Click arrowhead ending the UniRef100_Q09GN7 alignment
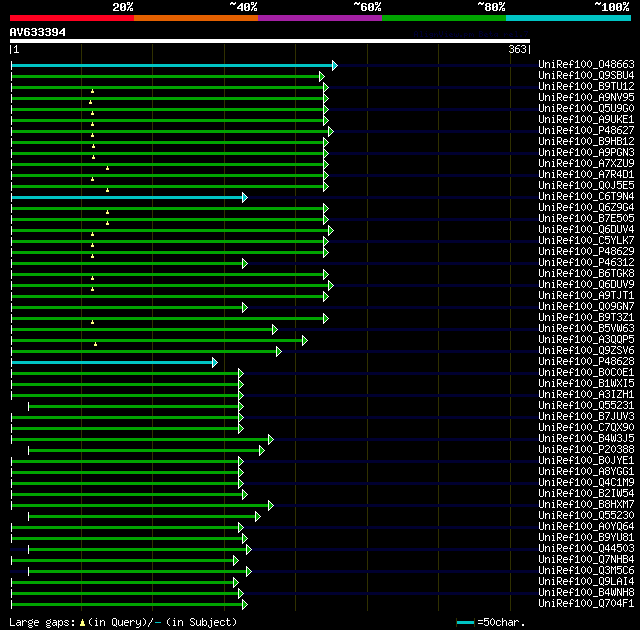Viewport: 640px width, 630px height. (245, 308)
